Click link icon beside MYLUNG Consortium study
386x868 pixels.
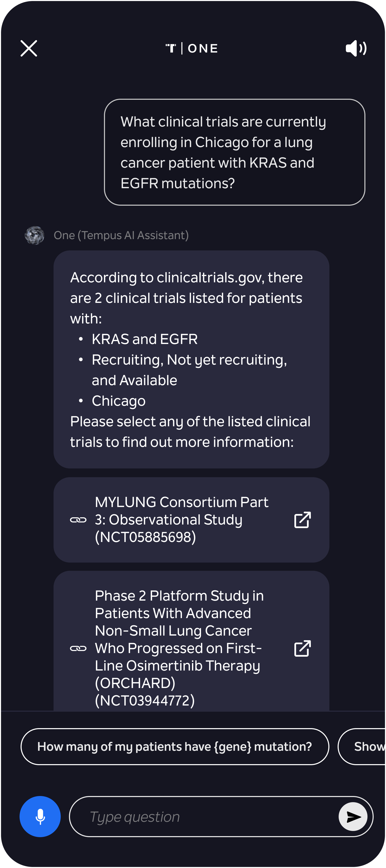click(x=78, y=520)
